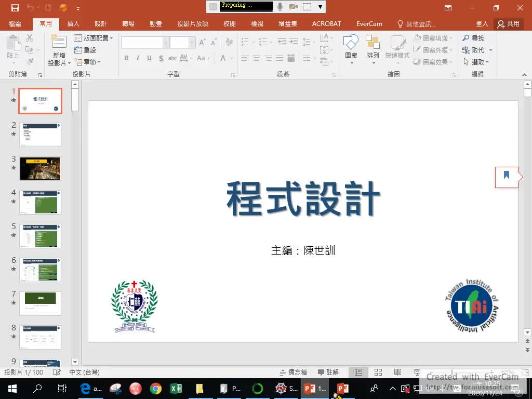Open the Drawing group dialog launcher
The image size is (532, 399).
(x=454, y=75)
